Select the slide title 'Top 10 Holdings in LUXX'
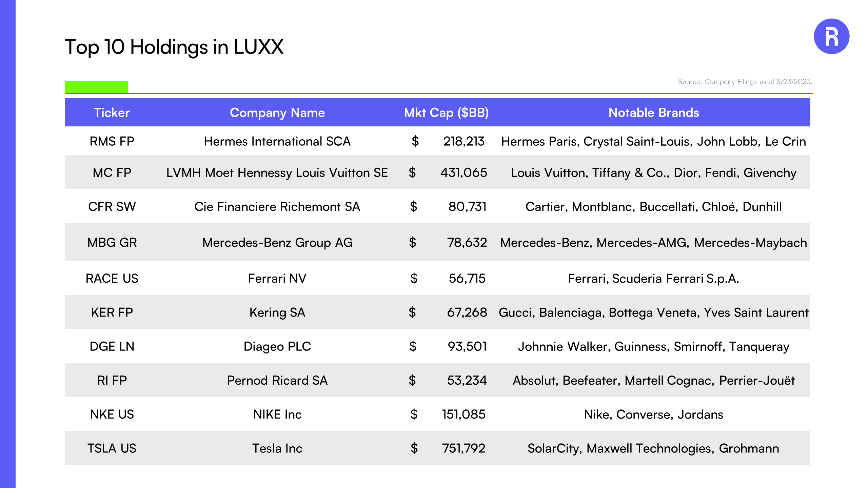868x488 pixels. pyautogui.click(x=174, y=47)
